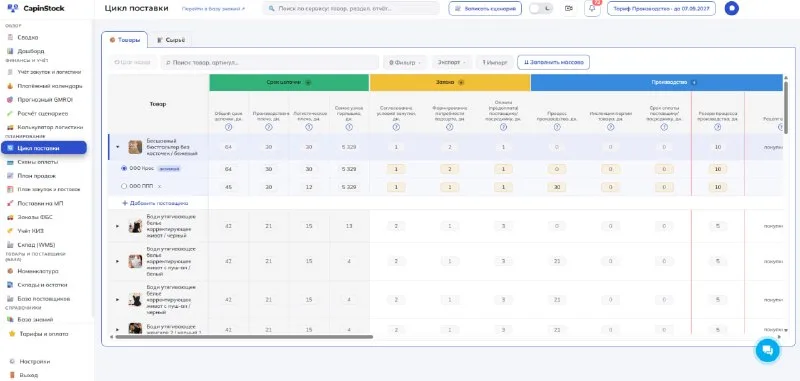
Task: Expand Боди утягивающее живот / черный row
Action: pyautogui.click(x=118, y=226)
